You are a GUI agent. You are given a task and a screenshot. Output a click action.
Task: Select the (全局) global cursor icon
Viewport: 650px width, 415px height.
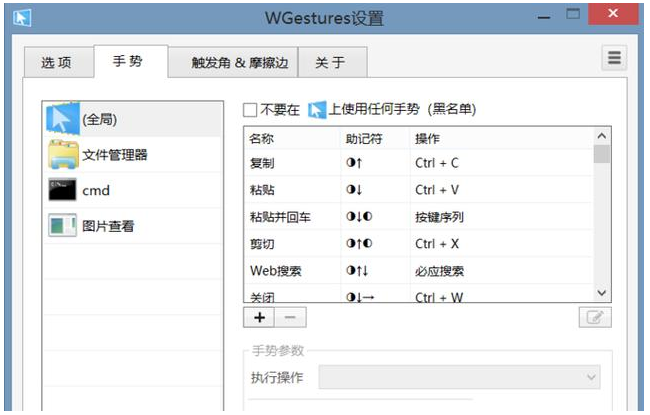pos(63,119)
